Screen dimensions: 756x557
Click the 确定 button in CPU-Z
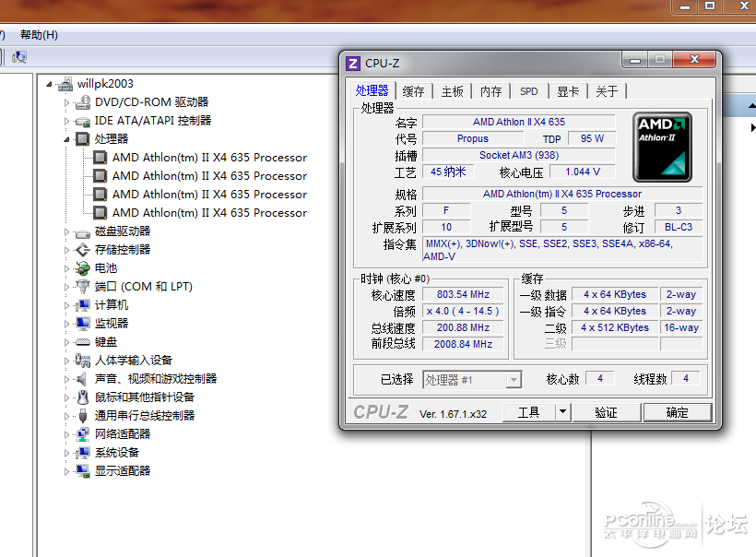click(677, 412)
